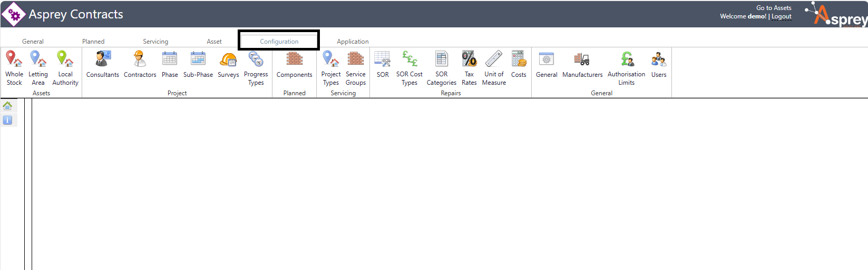Click the Components brick icon
868x270 pixels.
coord(294,59)
